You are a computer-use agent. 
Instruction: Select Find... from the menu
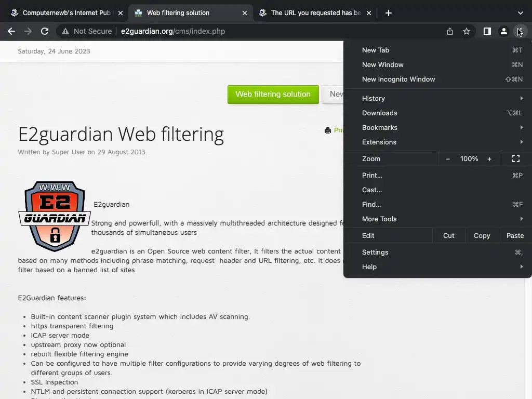point(437,205)
